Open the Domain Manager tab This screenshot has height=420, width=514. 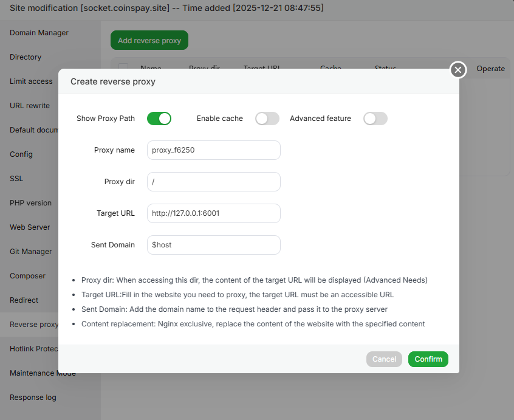tap(39, 33)
